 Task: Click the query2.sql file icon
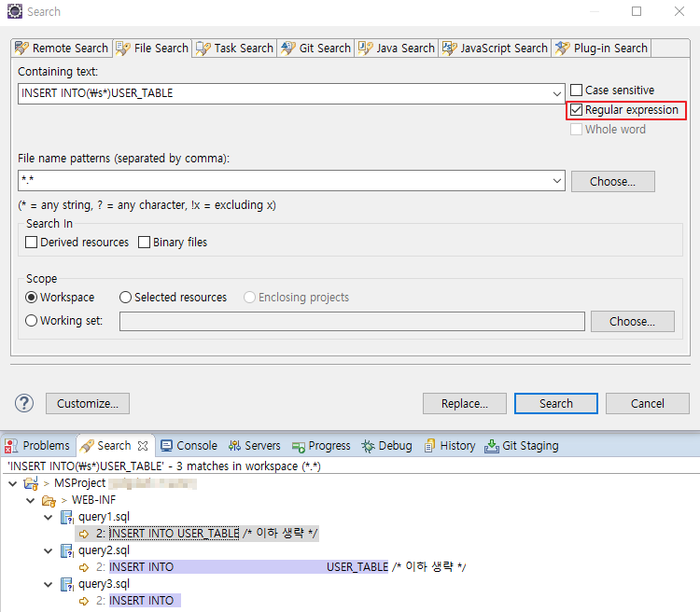(67, 550)
